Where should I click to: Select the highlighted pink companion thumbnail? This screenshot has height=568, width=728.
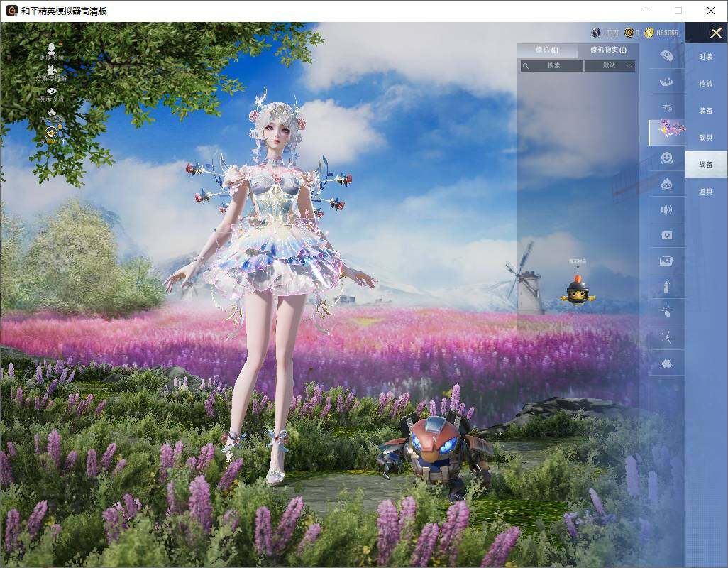(667, 132)
